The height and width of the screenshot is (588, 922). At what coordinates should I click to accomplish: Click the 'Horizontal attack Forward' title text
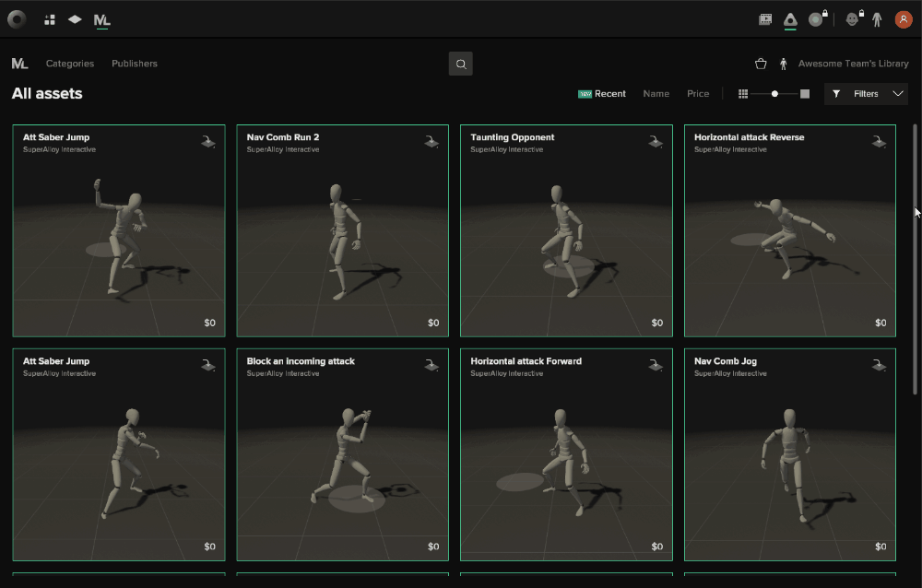[526, 361]
